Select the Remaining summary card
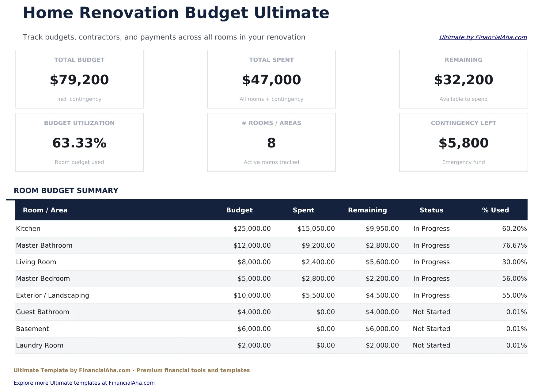This screenshot has width=534, height=392. pyautogui.click(x=463, y=79)
